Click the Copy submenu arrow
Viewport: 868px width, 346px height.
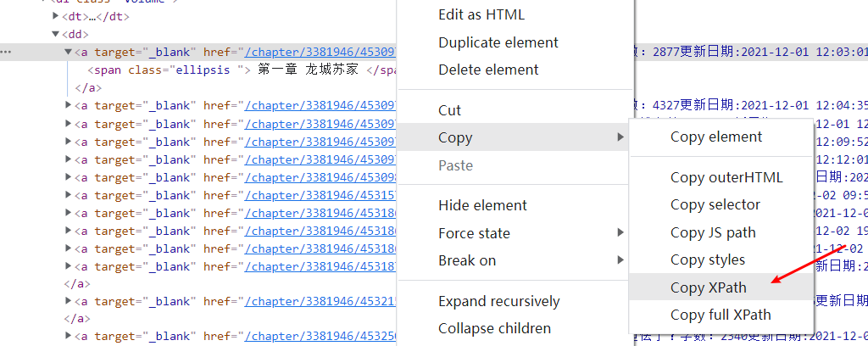[620, 137]
